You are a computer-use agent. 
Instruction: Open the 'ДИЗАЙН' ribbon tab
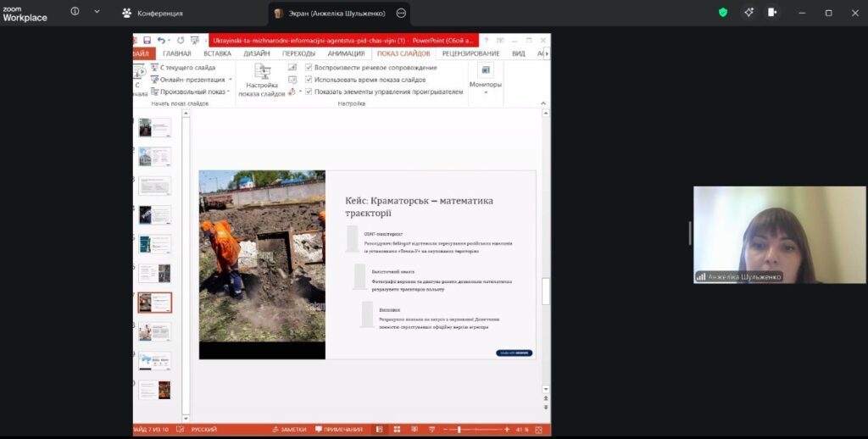click(257, 53)
